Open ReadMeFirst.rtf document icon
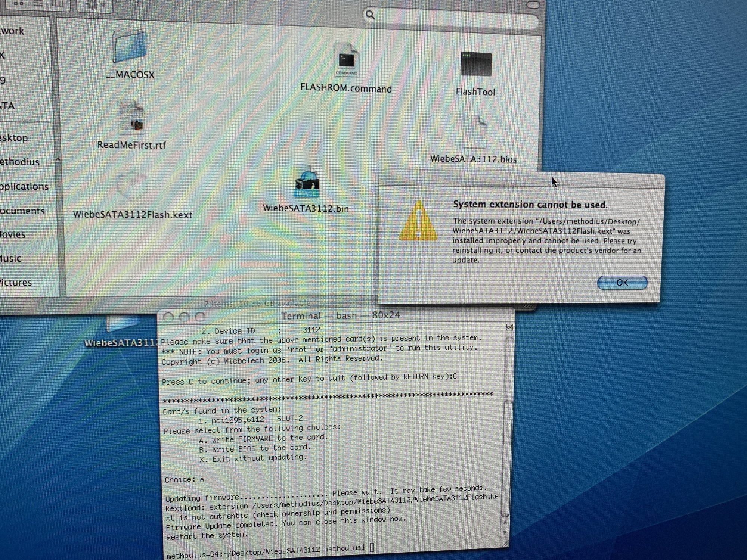The height and width of the screenshot is (560, 747). pyautogui.click(x=131, y=118)
